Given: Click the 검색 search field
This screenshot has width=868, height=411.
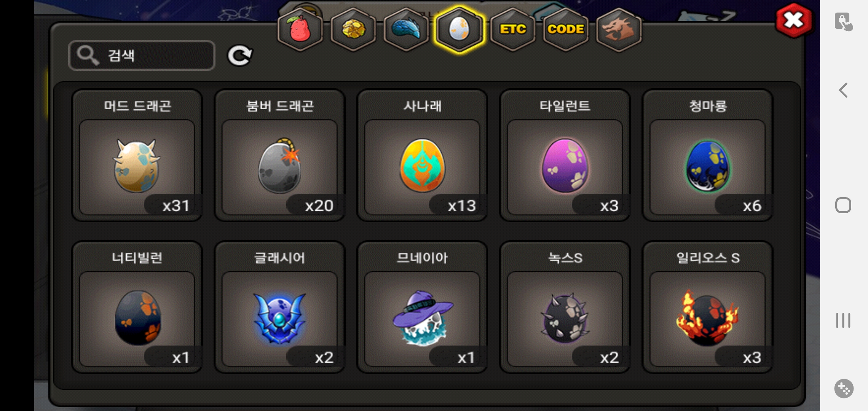Looking at the screenshot, I should coord(142,56).
